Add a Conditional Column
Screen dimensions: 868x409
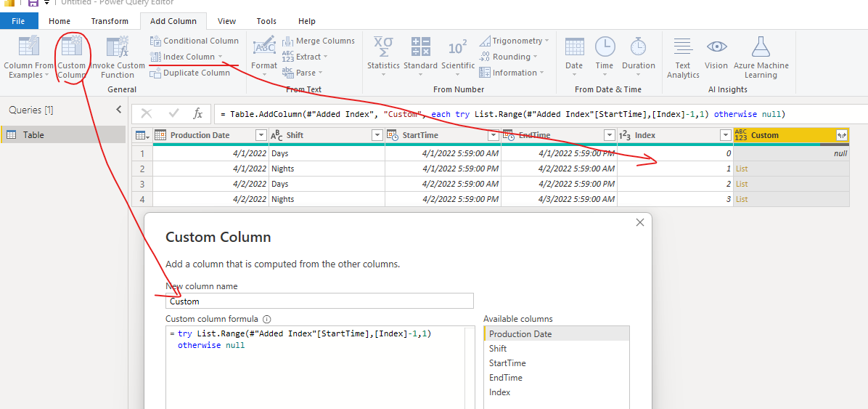click(195, 41)
